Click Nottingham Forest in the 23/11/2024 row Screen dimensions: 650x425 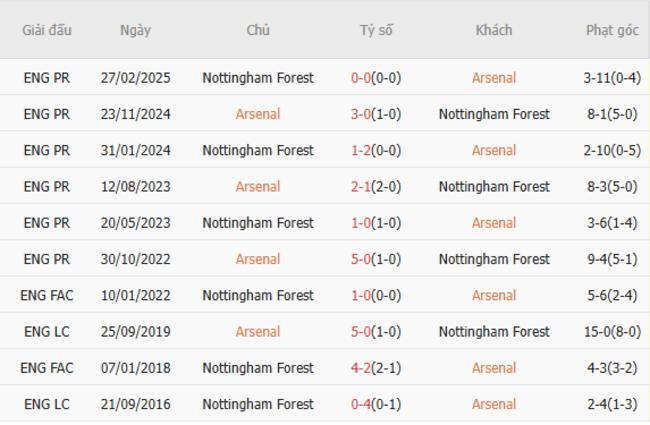click(x=494, y=114)
